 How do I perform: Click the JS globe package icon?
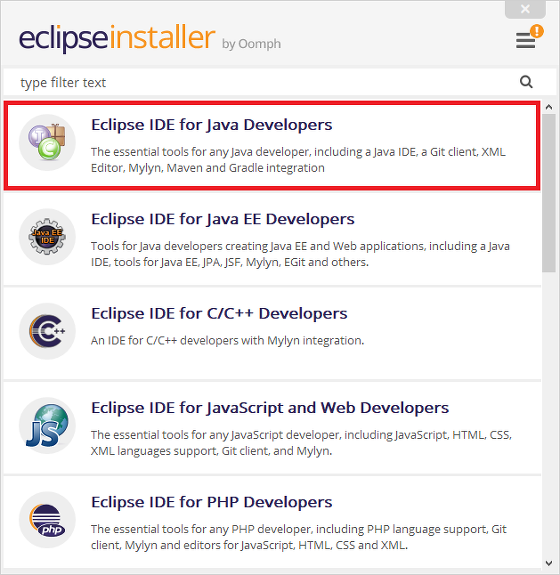tap(47, 425)
